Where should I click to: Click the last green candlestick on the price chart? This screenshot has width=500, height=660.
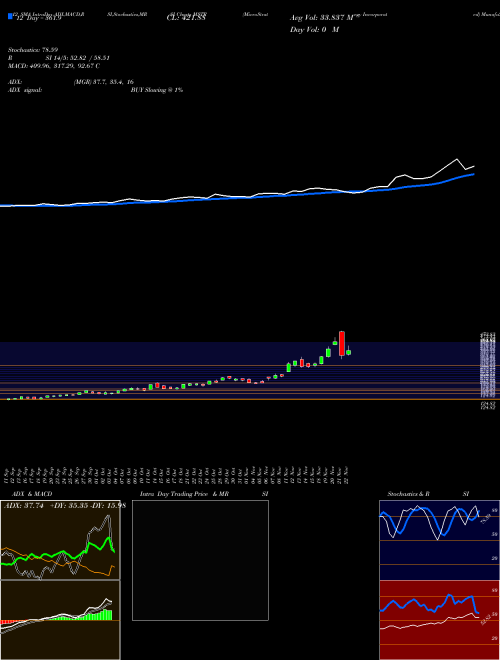tap(348, 352)
